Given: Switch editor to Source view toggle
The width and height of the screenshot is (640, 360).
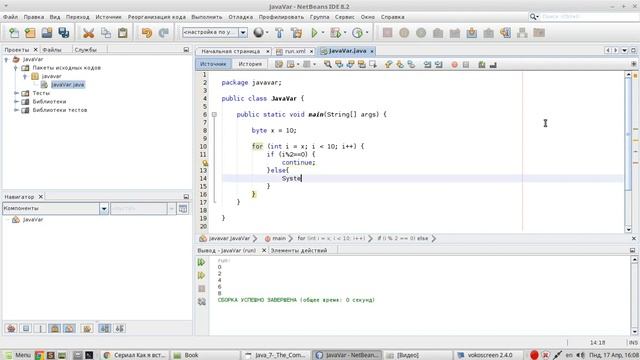Looking at the screenshot, I should click(213, 64).
